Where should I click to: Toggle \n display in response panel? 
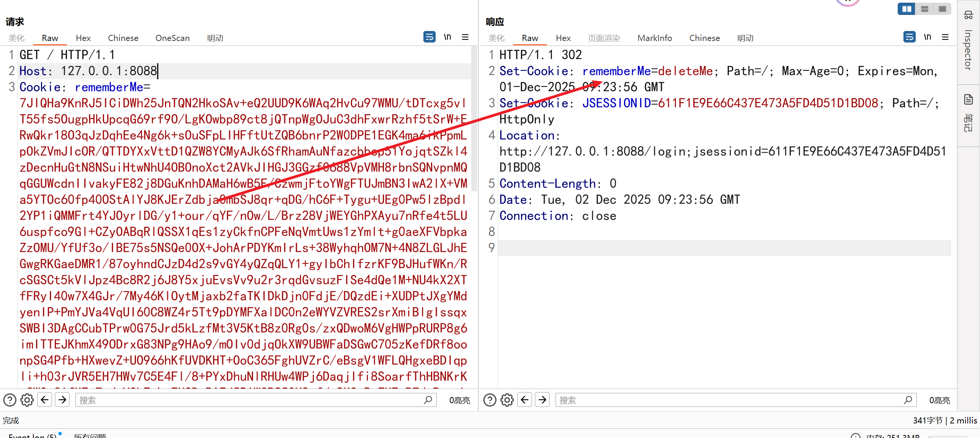click(927, 37)
